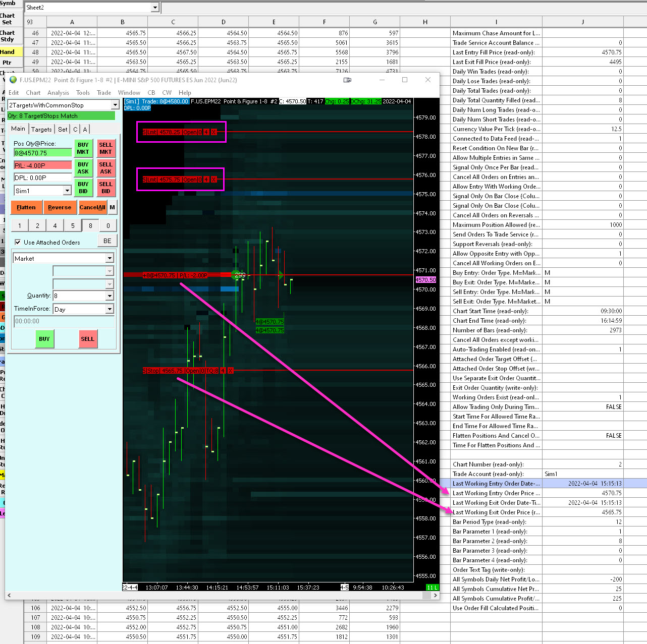Select the Hand tool in left sidebar
Screen dimensions: 647x644
click(11, 52)
